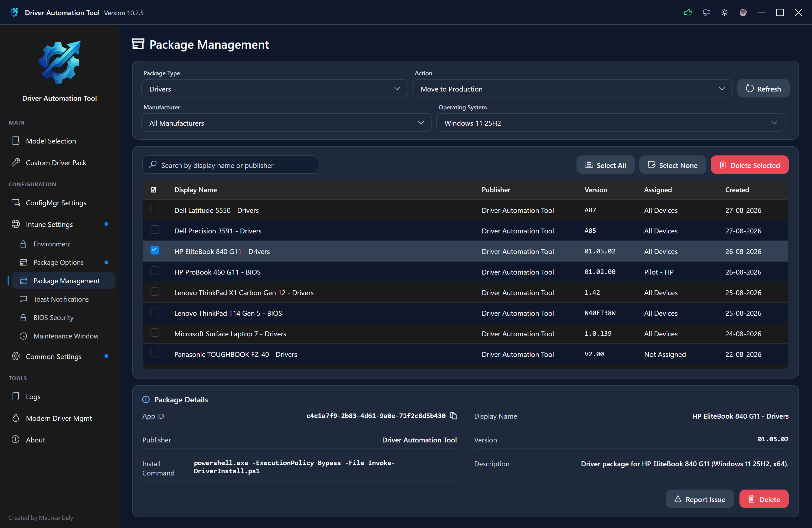The width and height of the screenshot is (812, 528).
Task: Sort by the Created column header
Action: [x=737, y=190]
